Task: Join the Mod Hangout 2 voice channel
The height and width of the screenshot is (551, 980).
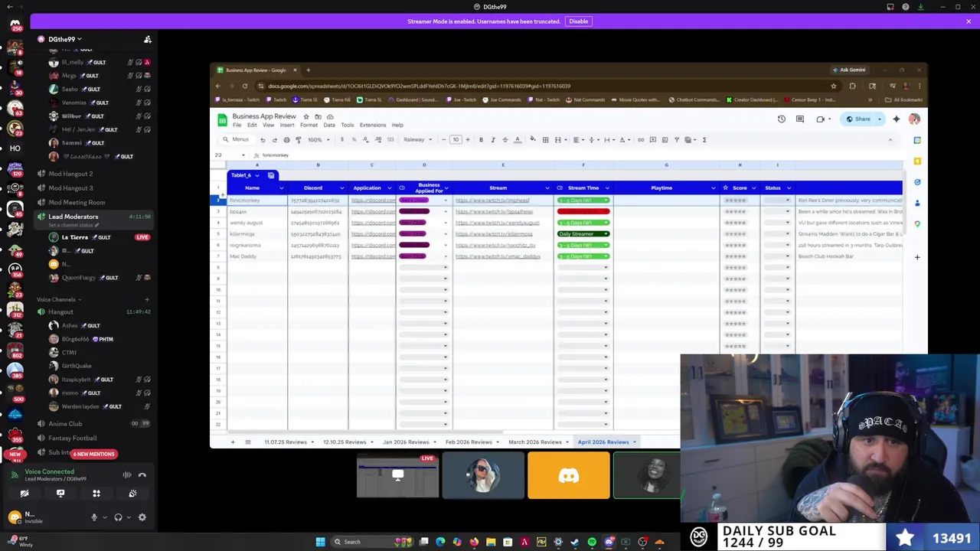Action: click(70, 174)
